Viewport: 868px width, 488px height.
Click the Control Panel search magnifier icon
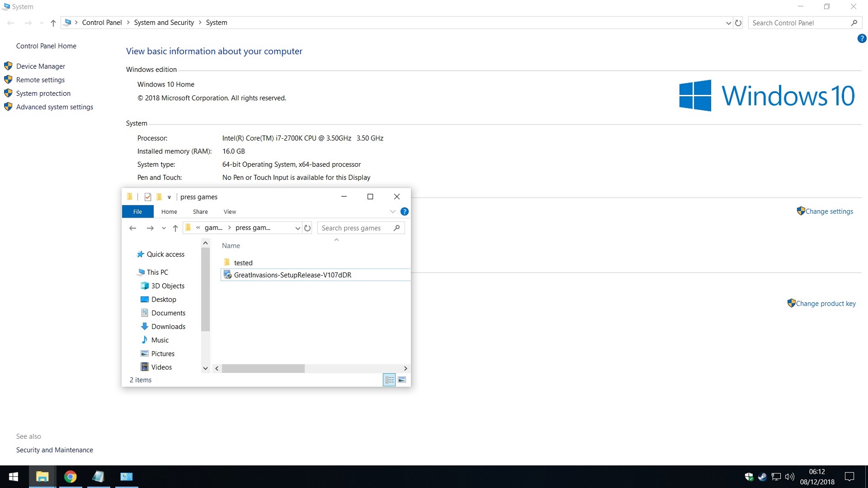coord(854,23)
